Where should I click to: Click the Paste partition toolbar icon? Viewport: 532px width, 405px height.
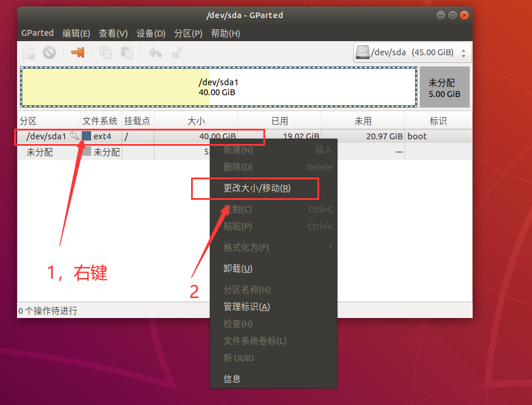tap(126, 52)
